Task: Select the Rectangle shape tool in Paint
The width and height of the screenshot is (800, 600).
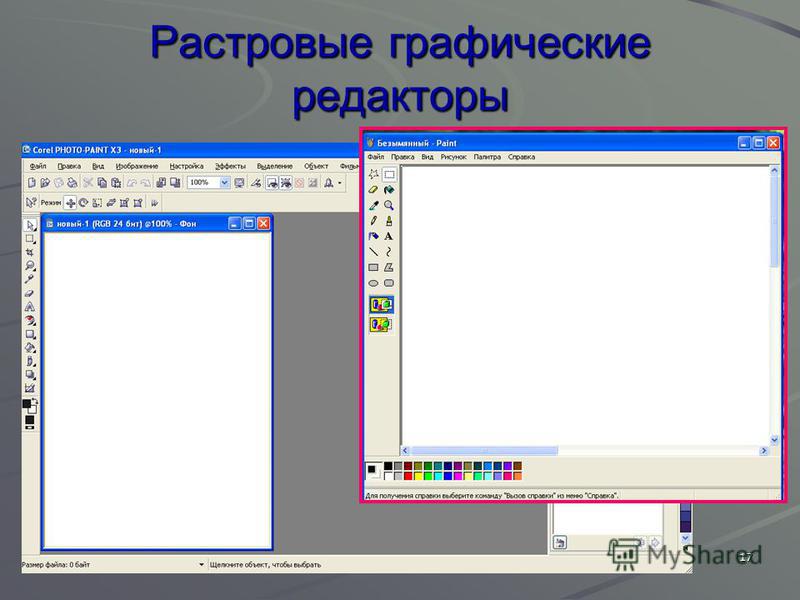Action: pyautogui.click(x=373, y=267)
